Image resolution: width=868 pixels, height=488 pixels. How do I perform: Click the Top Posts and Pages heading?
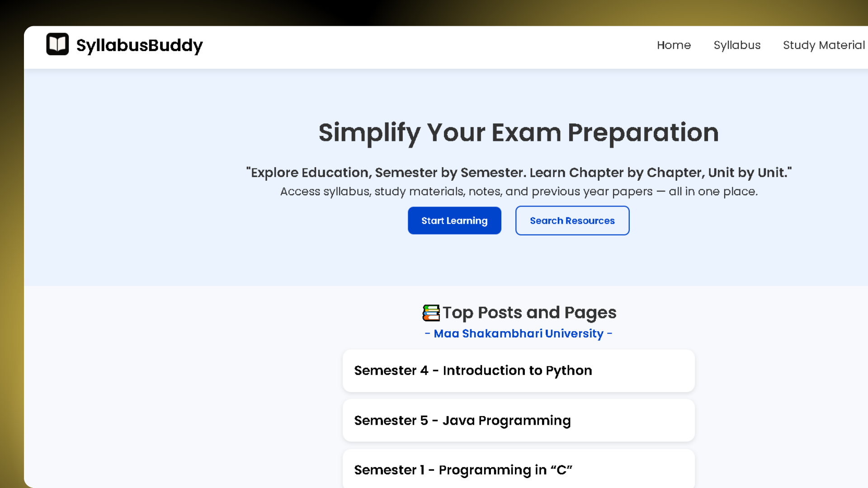529,313
